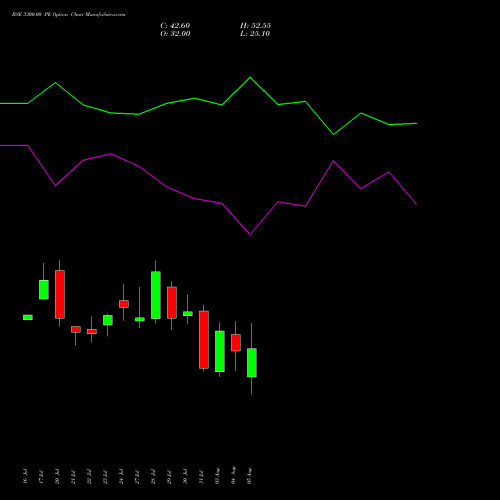Image resolution: width=500 pixels, height=500 pixels.
Task: Click the tall green candle above 28 Jul
Action: (156, 295)
